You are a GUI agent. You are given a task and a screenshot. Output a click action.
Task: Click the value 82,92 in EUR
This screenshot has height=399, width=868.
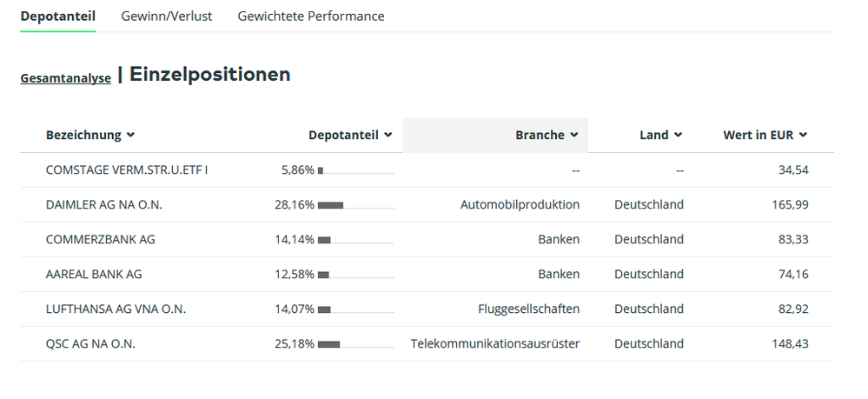793,309
